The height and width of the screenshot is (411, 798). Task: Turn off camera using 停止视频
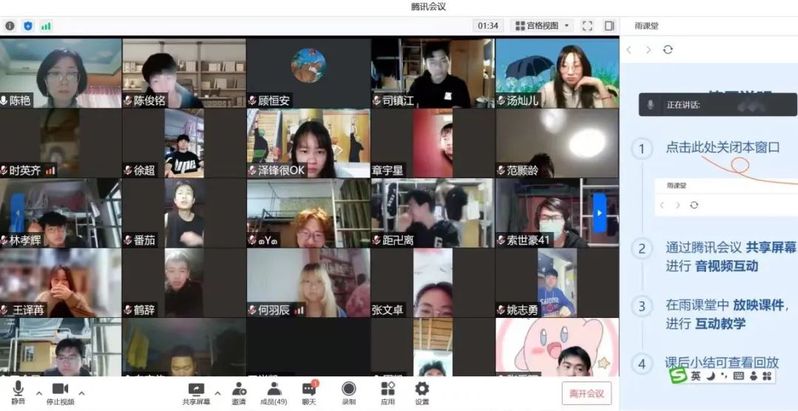click(x=59, y=391)
